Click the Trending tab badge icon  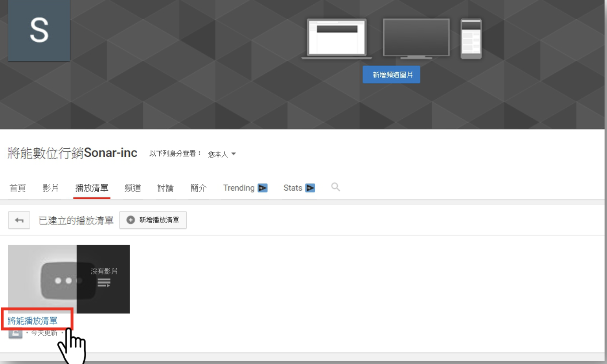(x=263, y=188)
